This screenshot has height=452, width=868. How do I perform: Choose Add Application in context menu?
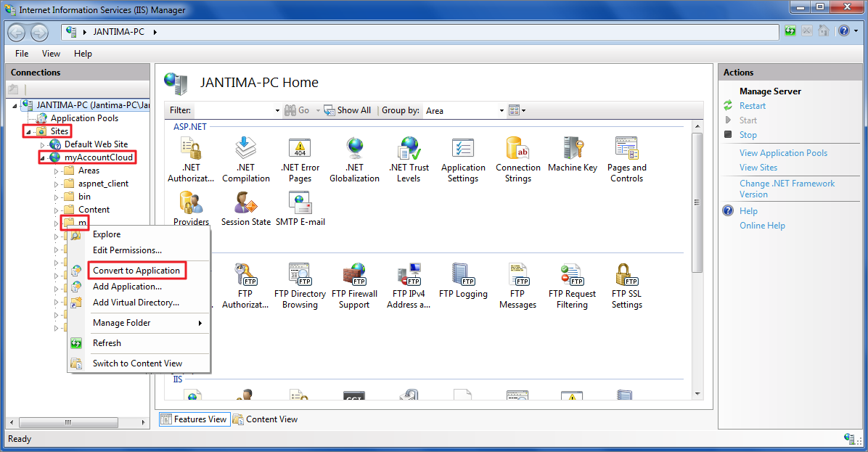139,287
